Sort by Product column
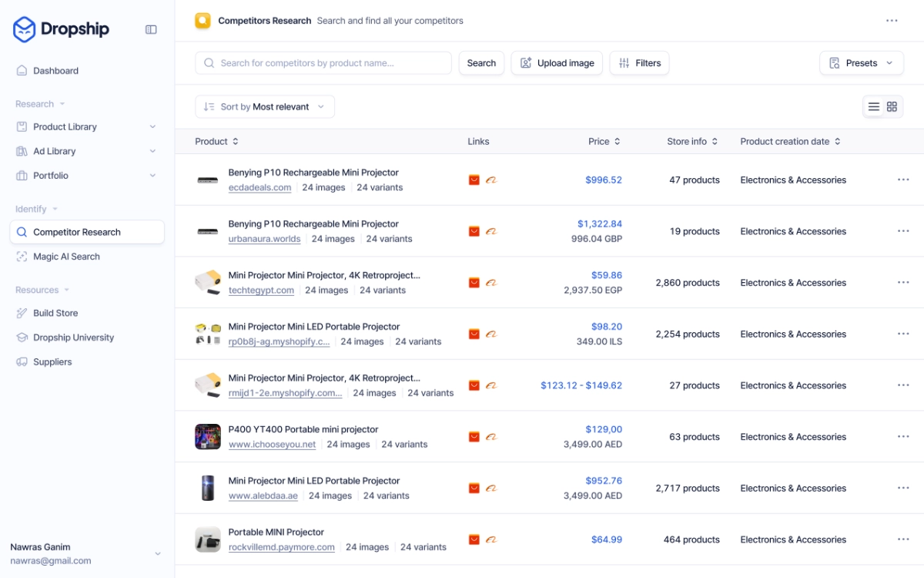Image resolution: width=924 pixels, height=578 pixels. [216, 142]
